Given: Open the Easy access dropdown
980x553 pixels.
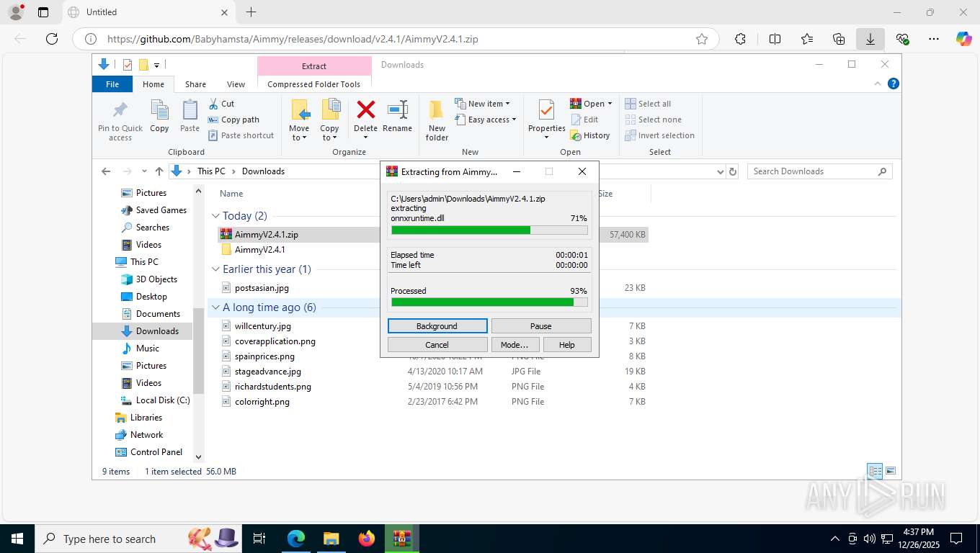Looking at the screenshot, I should (486, 120).
